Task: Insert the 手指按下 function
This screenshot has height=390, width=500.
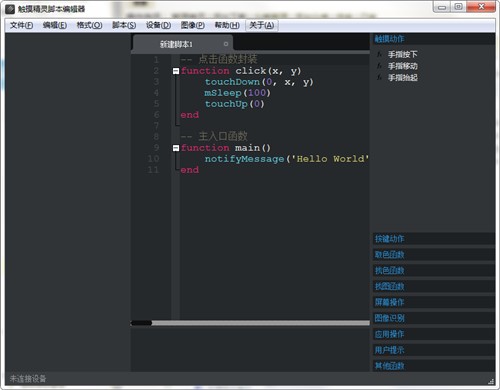Action: click(x=402, y=54)
